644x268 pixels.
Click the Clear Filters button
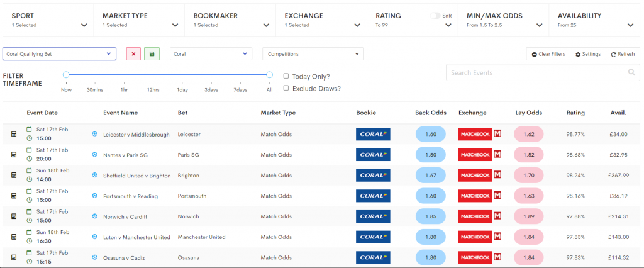548,54
